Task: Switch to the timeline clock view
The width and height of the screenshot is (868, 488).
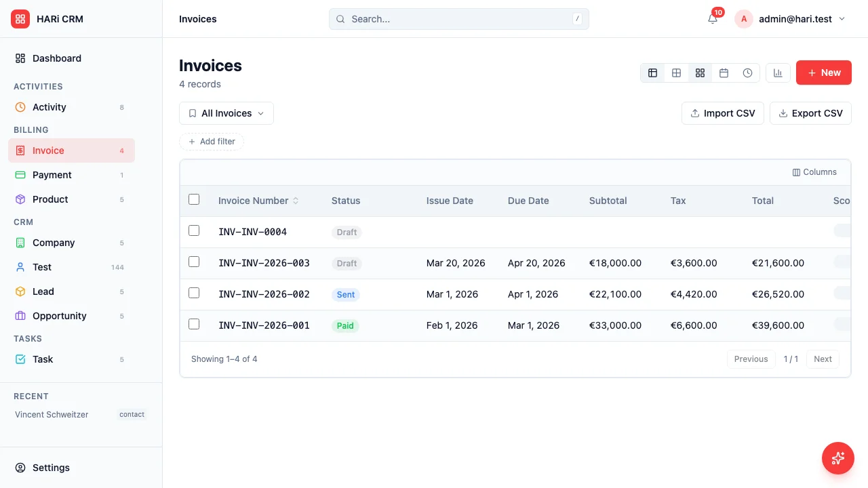Action: (x=747, y=73)
